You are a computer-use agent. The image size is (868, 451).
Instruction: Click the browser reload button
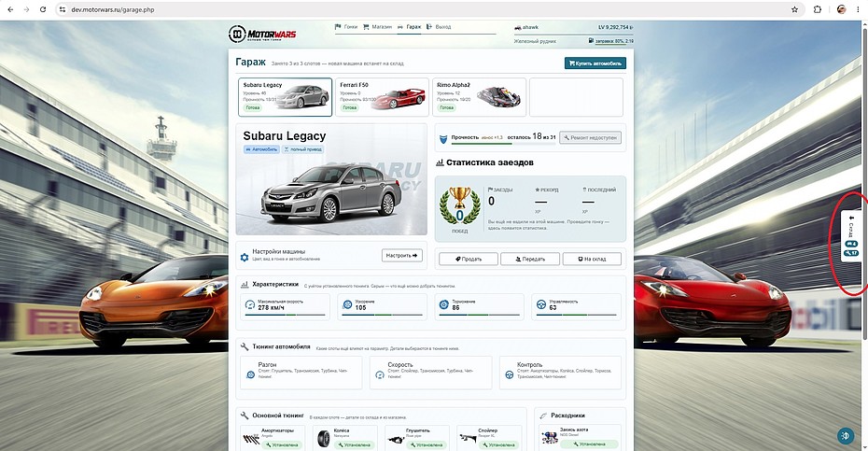pos(43,9)
